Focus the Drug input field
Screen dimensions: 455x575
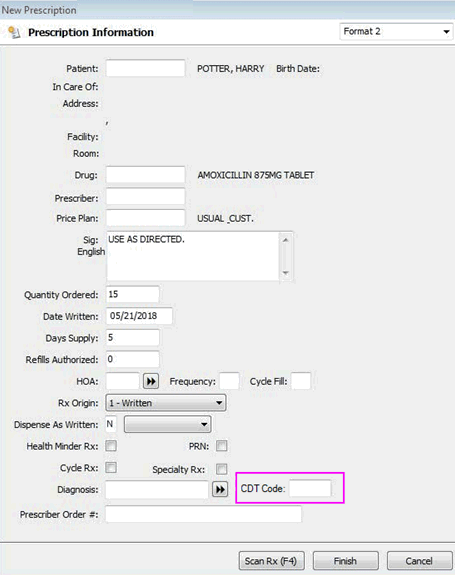(146, 175)
